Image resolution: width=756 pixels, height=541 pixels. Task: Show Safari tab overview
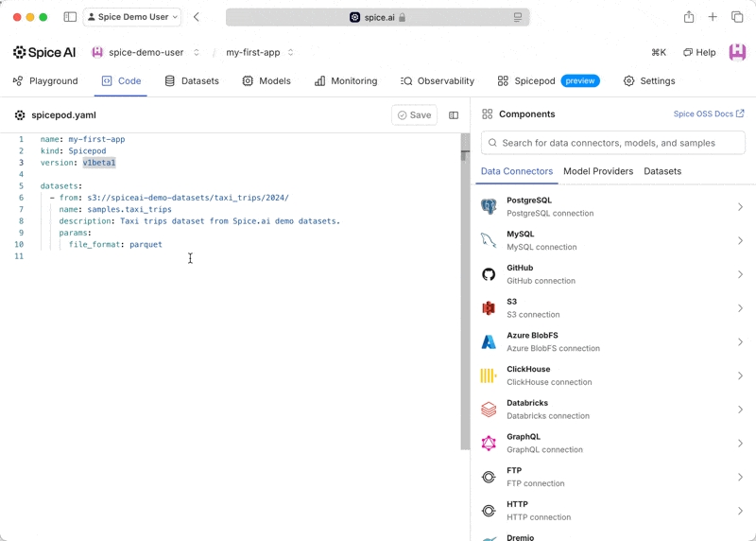[x=737, y=17]
